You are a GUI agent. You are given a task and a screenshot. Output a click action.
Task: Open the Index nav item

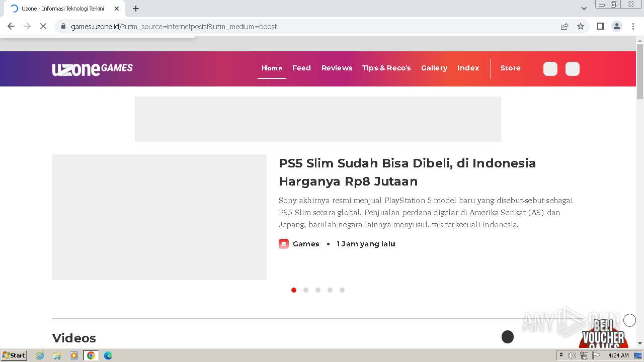click(468, 68)
